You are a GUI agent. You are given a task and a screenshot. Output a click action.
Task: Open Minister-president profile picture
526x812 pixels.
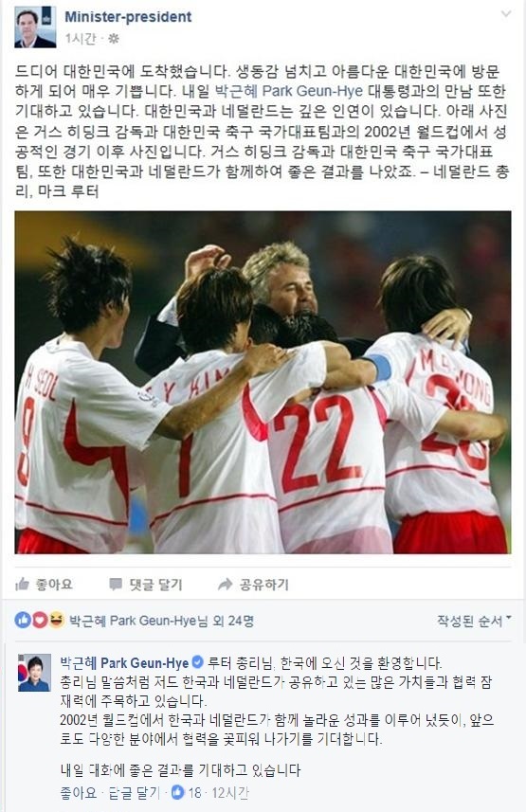35,27
